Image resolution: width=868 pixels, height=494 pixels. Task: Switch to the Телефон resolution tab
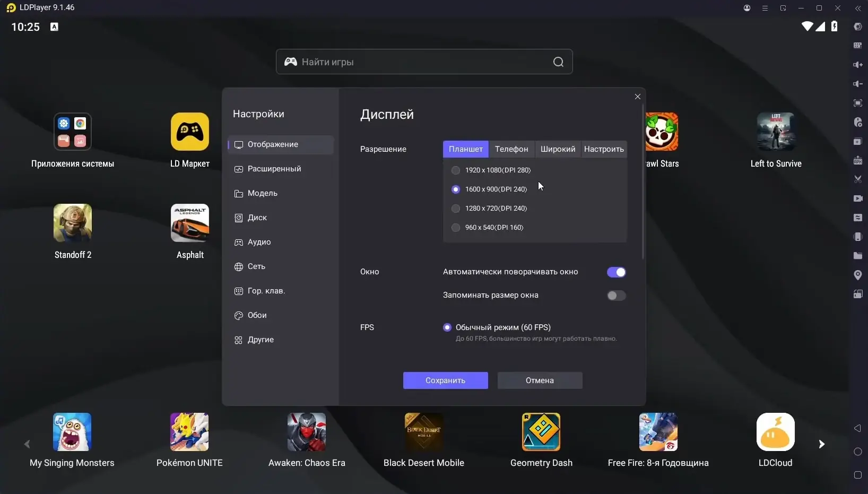[511, 149]
